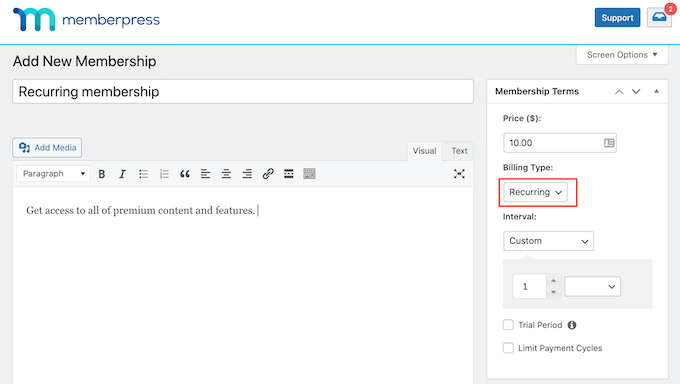Switch to the Text editor tab
This screenshot has height=384, width=680.
459,151
